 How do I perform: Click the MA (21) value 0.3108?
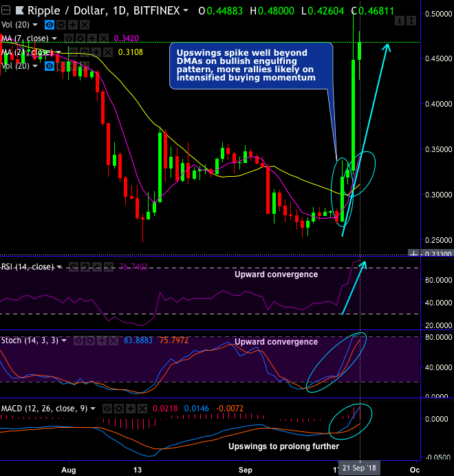coord(130,52)
